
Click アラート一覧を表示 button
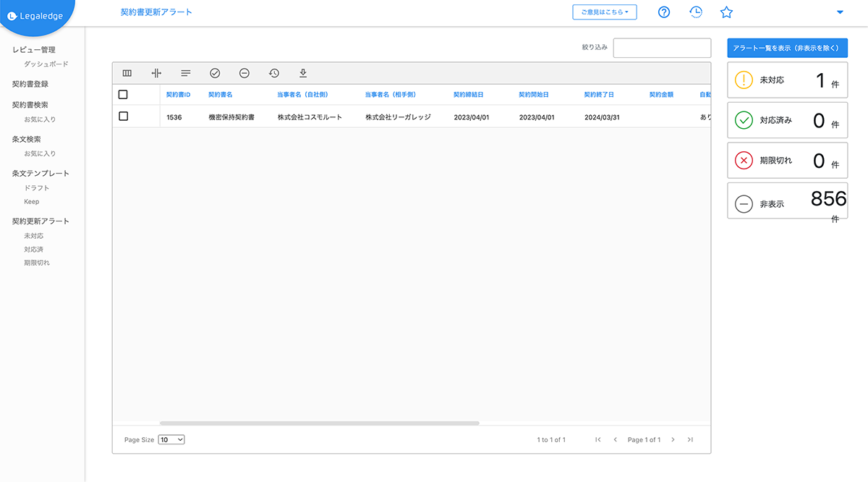[x=788, y=48]
